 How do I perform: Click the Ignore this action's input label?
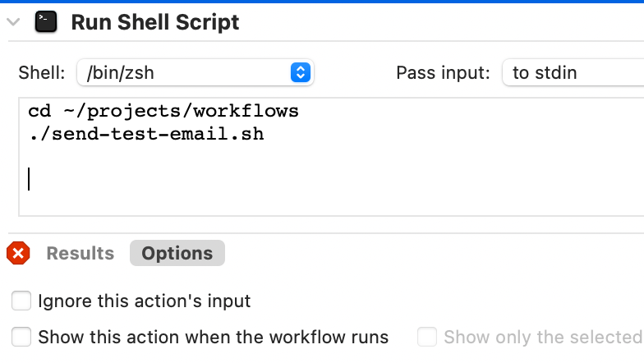(145, 301)
